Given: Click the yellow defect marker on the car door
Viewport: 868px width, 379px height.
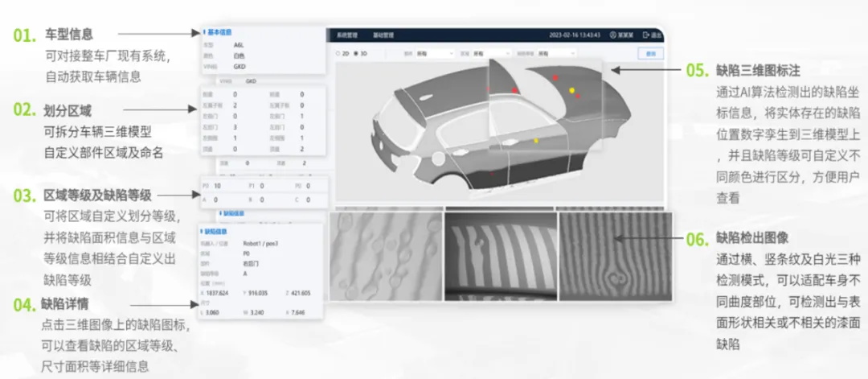Looking at the screenshot, I should pyautogui.click(x=536, y=141).
